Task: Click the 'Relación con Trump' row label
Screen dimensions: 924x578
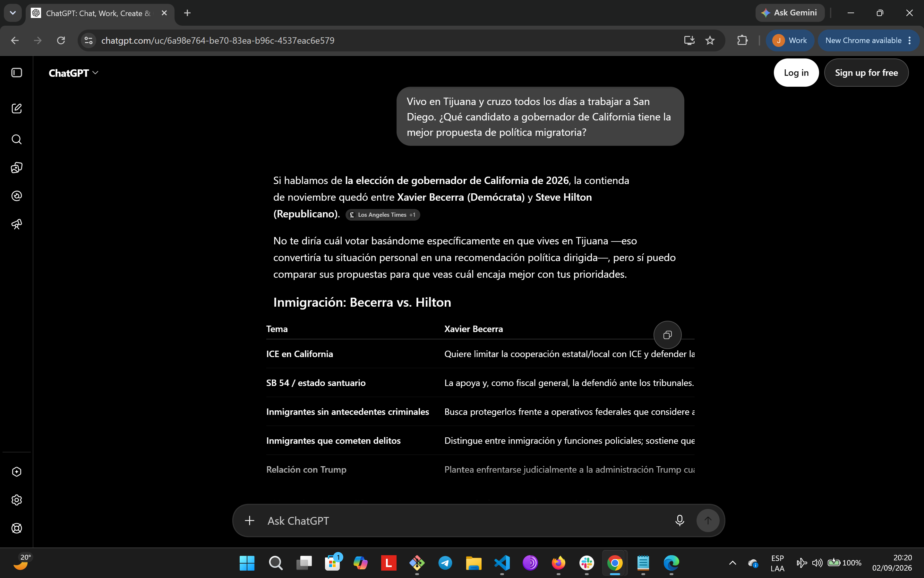Action: click(306, 469)
